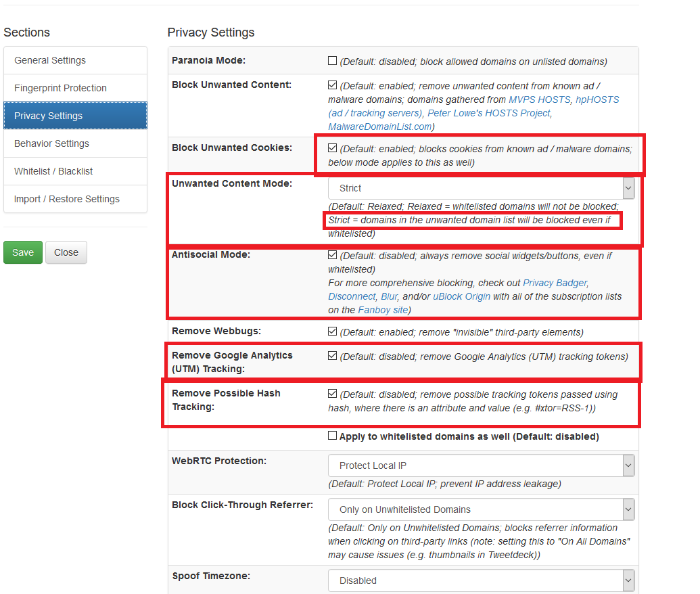Uncheck Remove Possible Hash Tracking checkbox

click(332, 394)
